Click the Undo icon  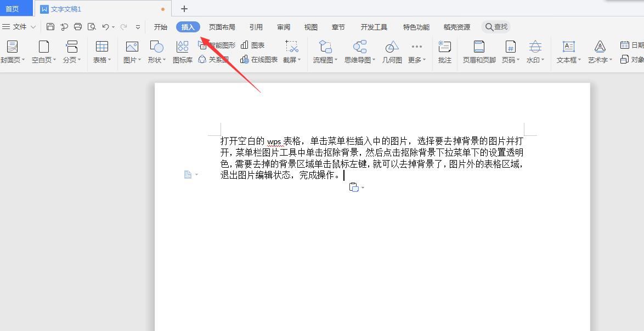105,26
